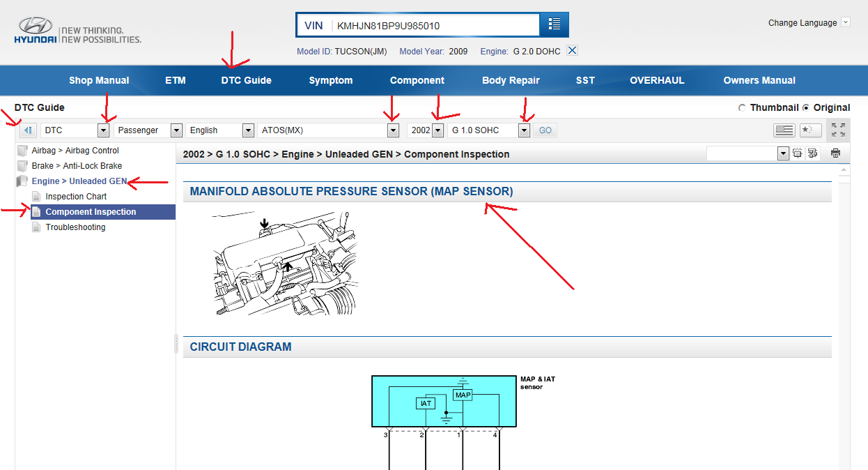
Task: Click the single component diagram icon
Action: [798, 153]
